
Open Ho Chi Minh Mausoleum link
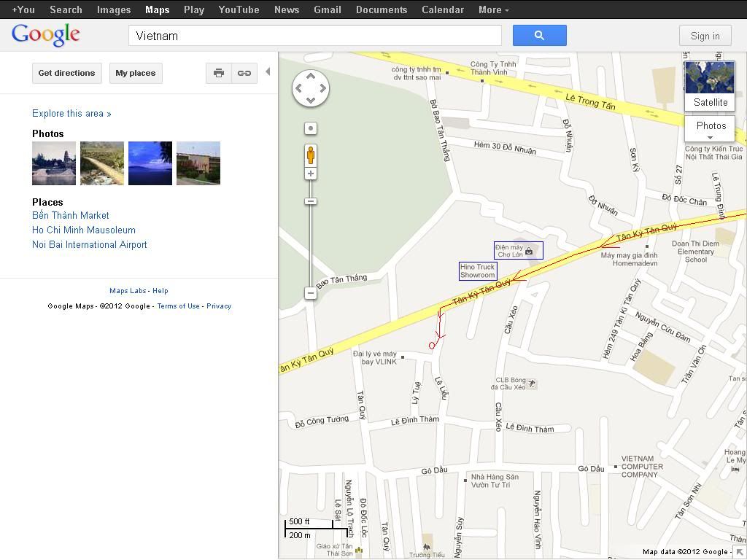[x=84, y=230]
